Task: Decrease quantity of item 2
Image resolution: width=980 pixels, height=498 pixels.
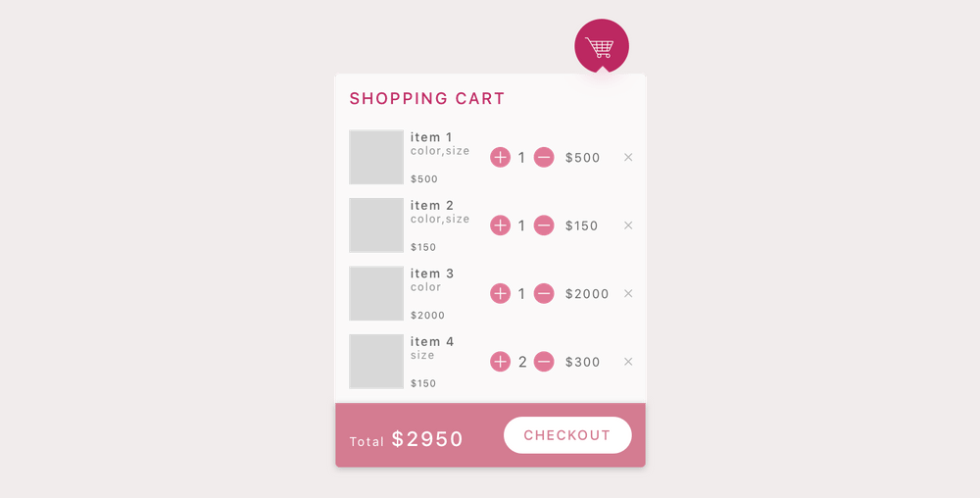Action: click(544, 225)
